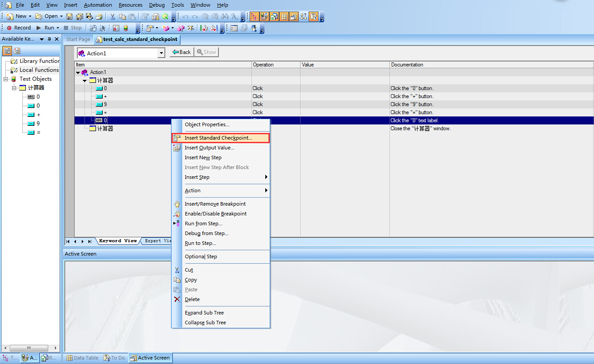The image size is (594, 364).
Task: Click the two pink bricks split action icon
Action: [x=181, y=28]
